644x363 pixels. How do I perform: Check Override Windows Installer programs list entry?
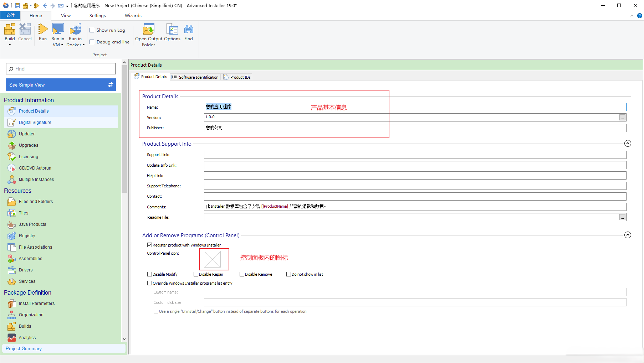150,283
